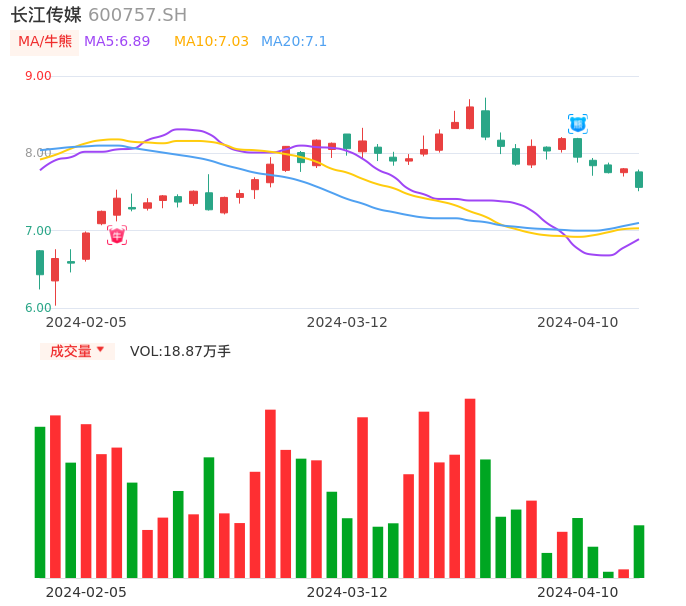Click the 2024-04-10 date under volume chart

(578, 592)
